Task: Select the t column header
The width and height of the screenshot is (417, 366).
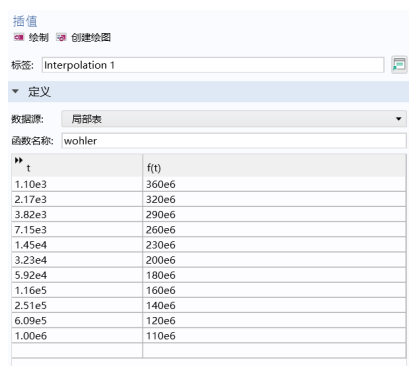Action: point(77,165)
